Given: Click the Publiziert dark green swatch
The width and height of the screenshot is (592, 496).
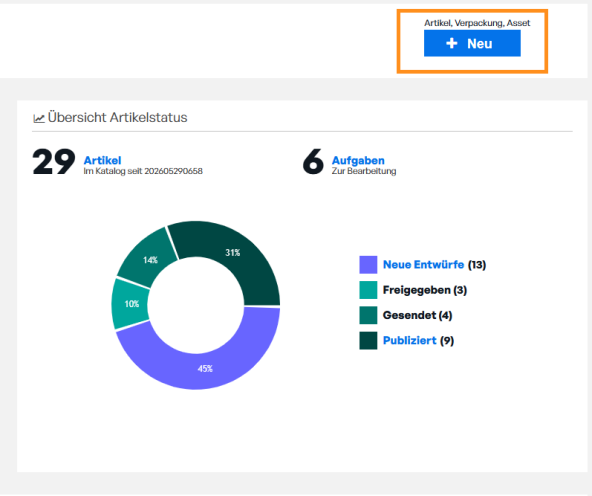Looking at the screenshot, I should coord(368,340).
